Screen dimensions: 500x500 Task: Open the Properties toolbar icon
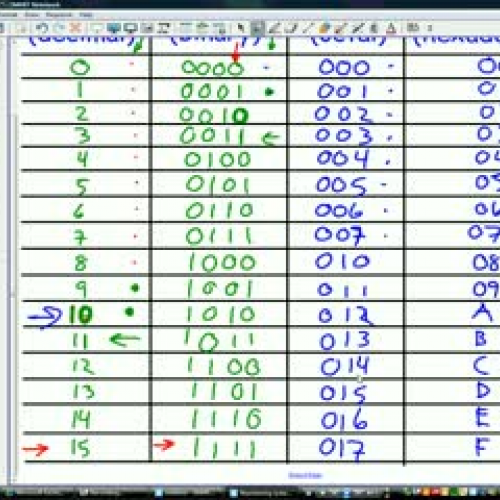point(413,28)
